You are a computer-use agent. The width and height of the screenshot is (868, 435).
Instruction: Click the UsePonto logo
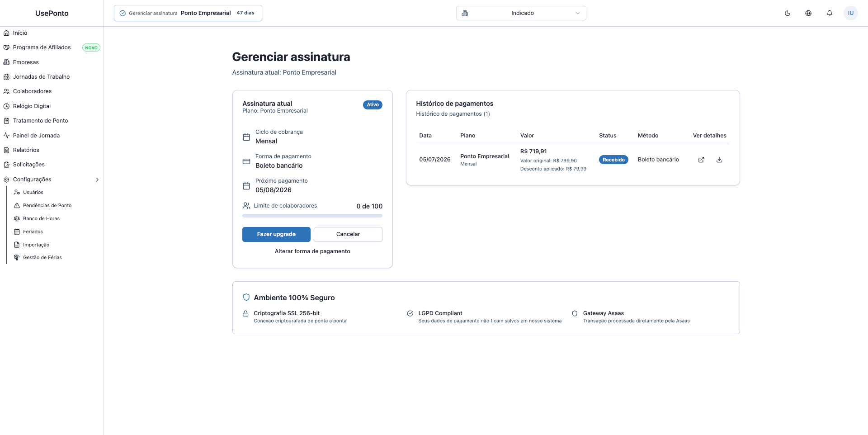tap(52, 13)
